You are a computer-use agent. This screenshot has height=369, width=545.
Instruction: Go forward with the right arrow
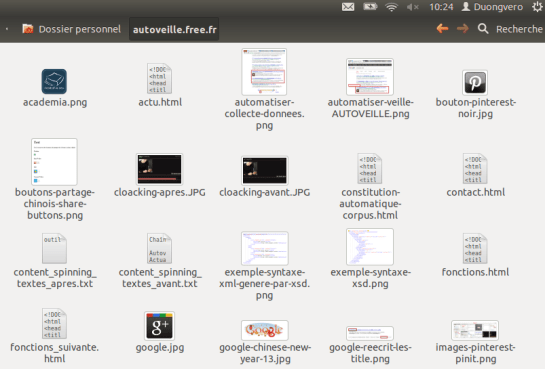coord(462,28)
